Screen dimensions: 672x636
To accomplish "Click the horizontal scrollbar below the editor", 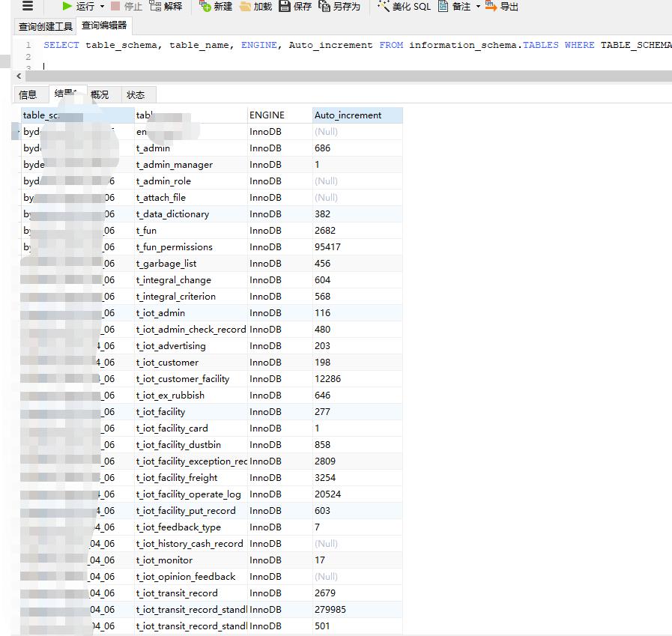I will [x=337, y=77].
